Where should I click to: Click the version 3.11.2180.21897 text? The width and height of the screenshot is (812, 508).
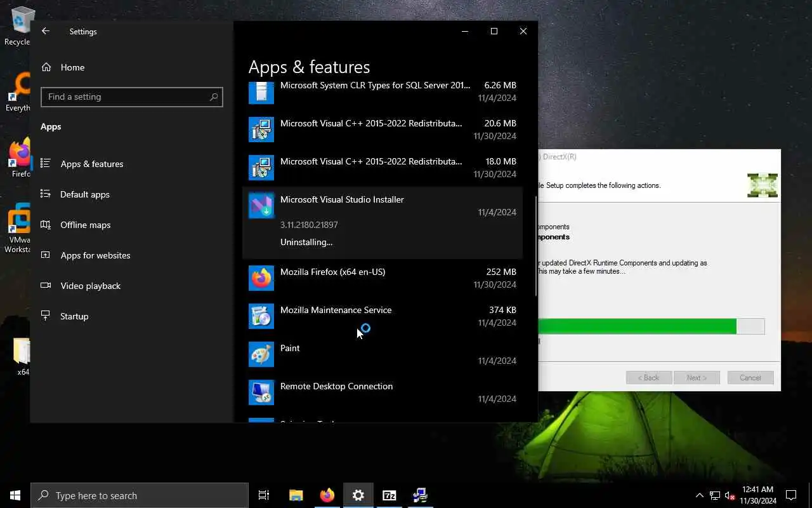(x=309, y=225)
